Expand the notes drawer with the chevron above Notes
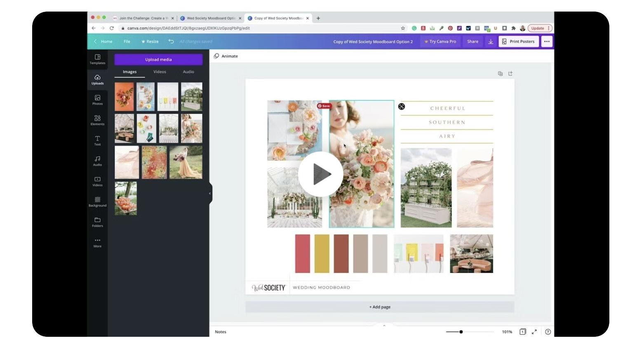The height and width of the screenshot is (350, 644). point(384,326)
